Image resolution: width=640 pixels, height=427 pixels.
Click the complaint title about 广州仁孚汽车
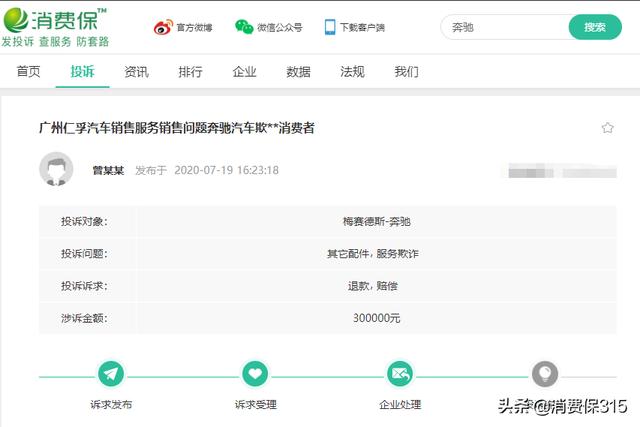coord(177,128)
